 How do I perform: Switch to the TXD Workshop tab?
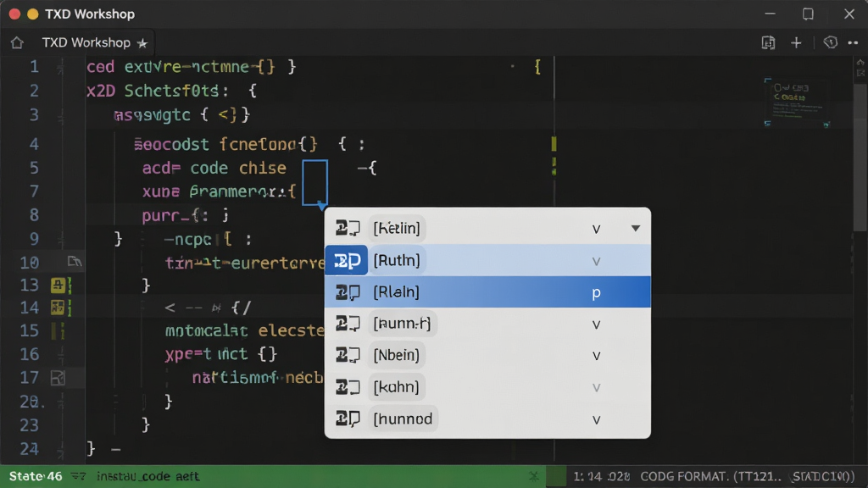(x=86, y=42)
